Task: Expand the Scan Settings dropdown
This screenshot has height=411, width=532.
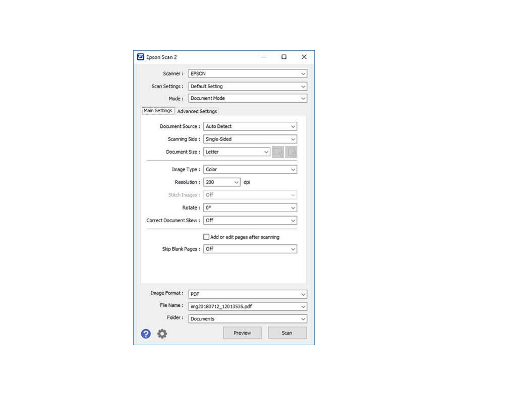Action: pyautogui.click(x=248, y=86)
